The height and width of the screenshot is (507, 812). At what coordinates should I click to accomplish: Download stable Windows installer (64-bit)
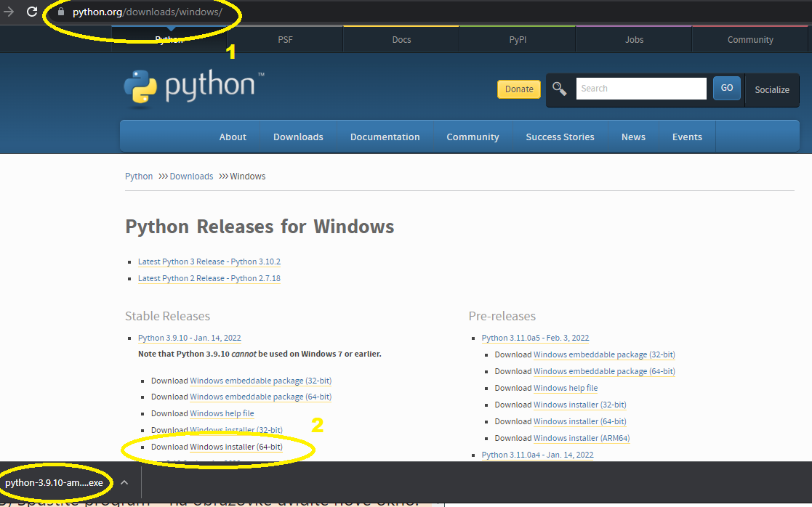pos(236,447)
